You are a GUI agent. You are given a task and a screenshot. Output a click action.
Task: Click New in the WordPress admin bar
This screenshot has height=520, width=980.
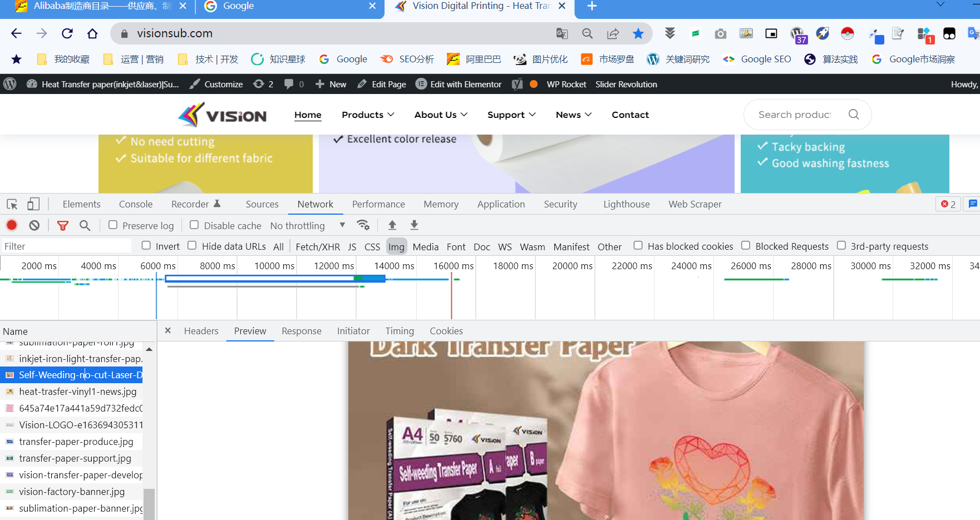pyautogui.click(x=331, y=85)
